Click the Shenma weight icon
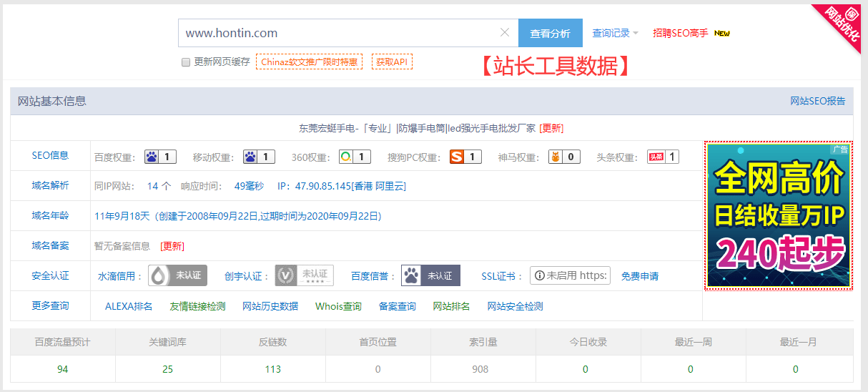Viewport: 868px width, 392px height. pyautogui.click(x=556, y=157)
